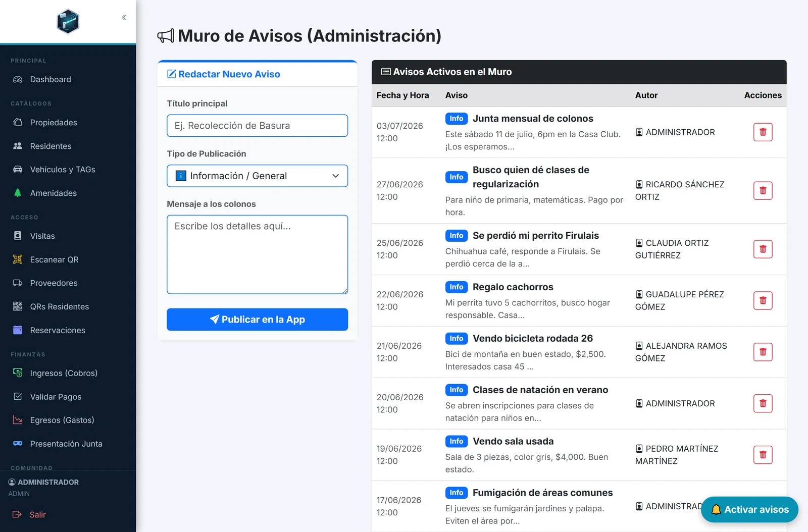Screen dimensions: 808x532
Task: Click the Vehículos y TAGs car icon
Action: (18, 170)
